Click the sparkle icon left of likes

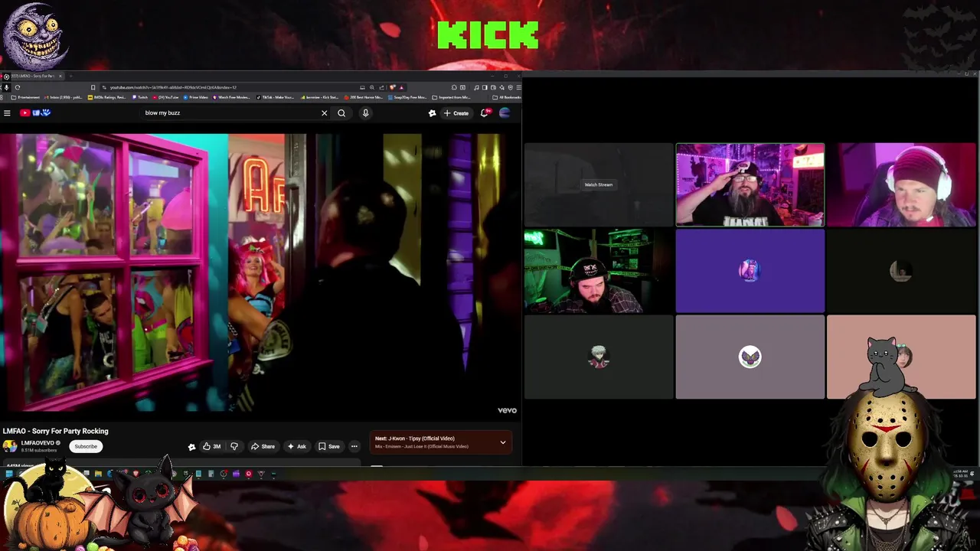pos(191,447)
